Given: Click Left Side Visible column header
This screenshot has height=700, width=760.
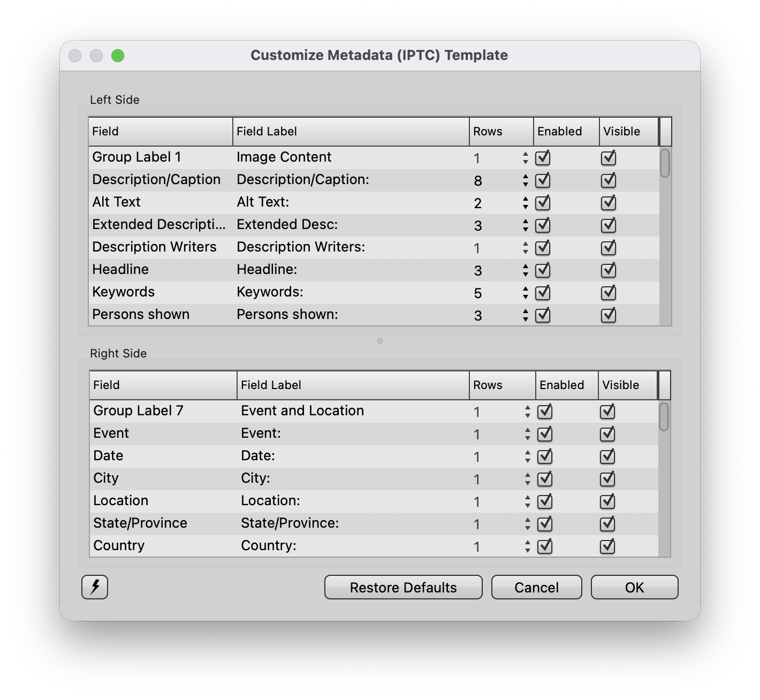Looking at the screenshot, I should tap(629, 131).
